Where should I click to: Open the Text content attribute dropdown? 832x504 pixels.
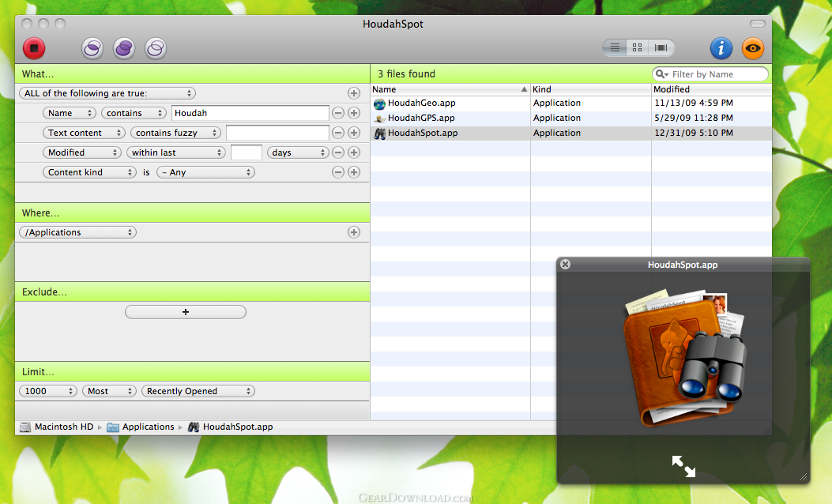(x=84, y=133)
